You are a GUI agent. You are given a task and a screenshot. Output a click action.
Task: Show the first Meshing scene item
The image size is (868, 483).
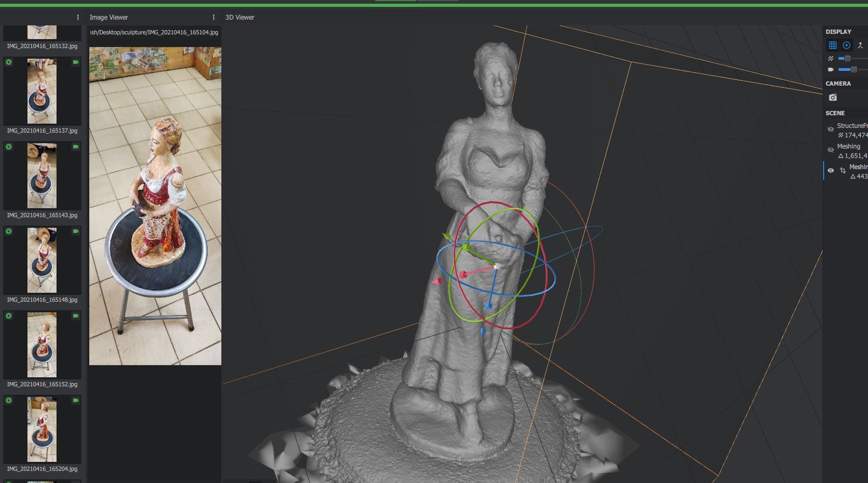[x=830, y=150]
